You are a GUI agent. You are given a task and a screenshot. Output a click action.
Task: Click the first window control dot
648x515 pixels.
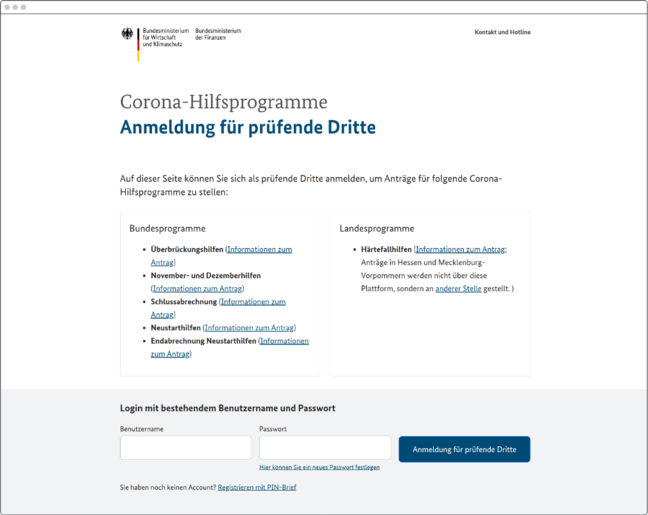(8, 7)
